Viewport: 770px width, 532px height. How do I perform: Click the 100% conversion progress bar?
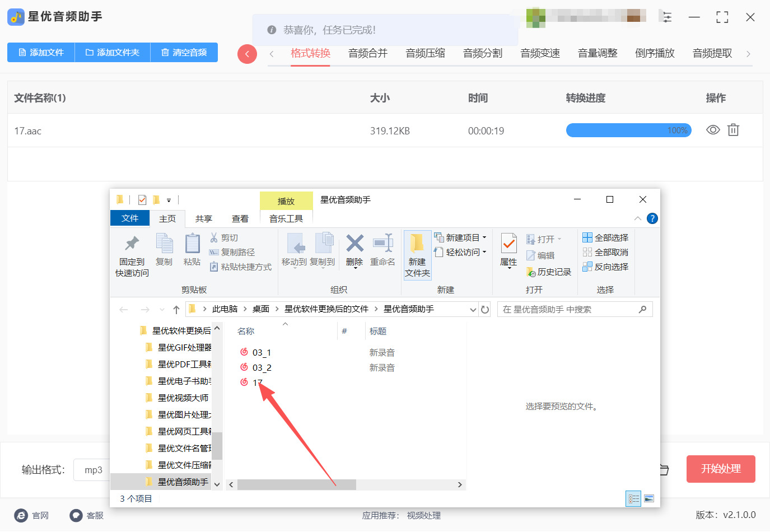click(x=628, y=130)
